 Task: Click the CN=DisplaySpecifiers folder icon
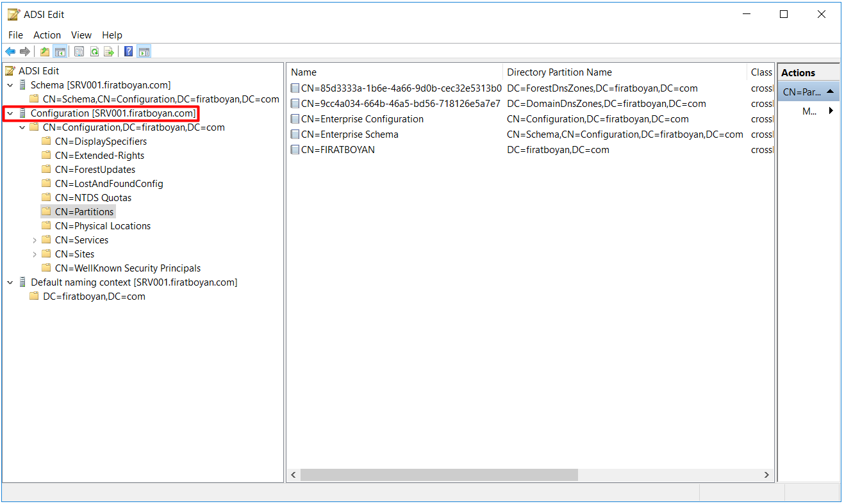point(46,142)
